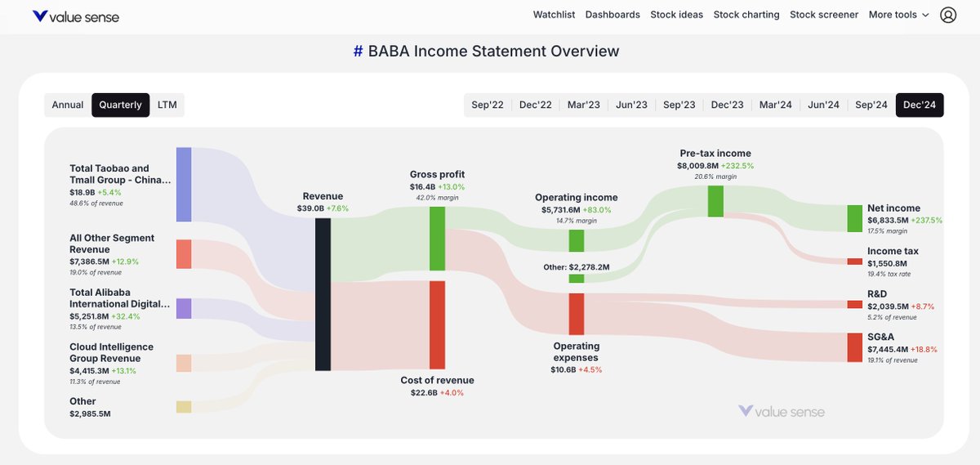Click the Cost of revenue $22.6B value
Image resolution: width=980 pixels, height=465 pixels.
tap(425, 393)
